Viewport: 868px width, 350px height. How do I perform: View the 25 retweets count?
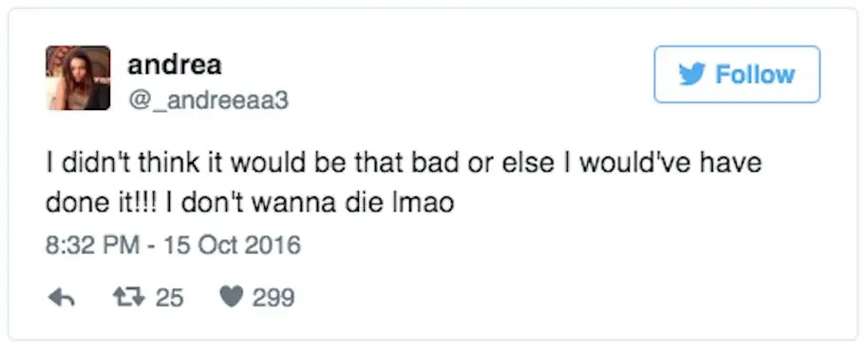(x=169, y=299)
